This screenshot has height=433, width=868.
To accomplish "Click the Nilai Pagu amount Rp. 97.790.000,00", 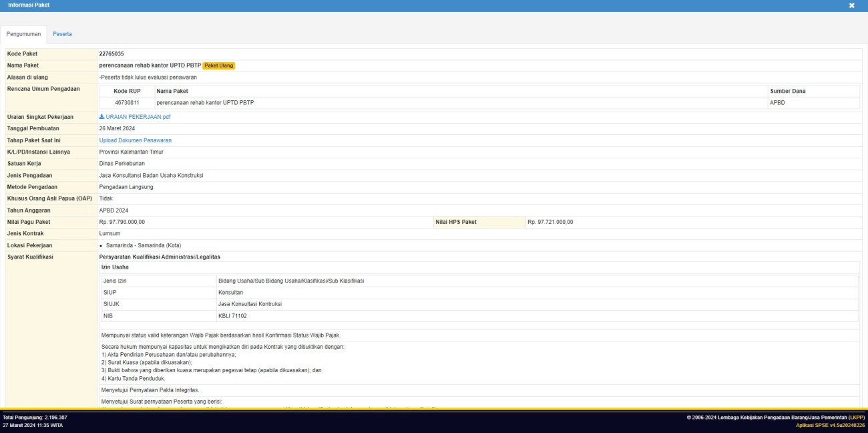I will (122, 222).
